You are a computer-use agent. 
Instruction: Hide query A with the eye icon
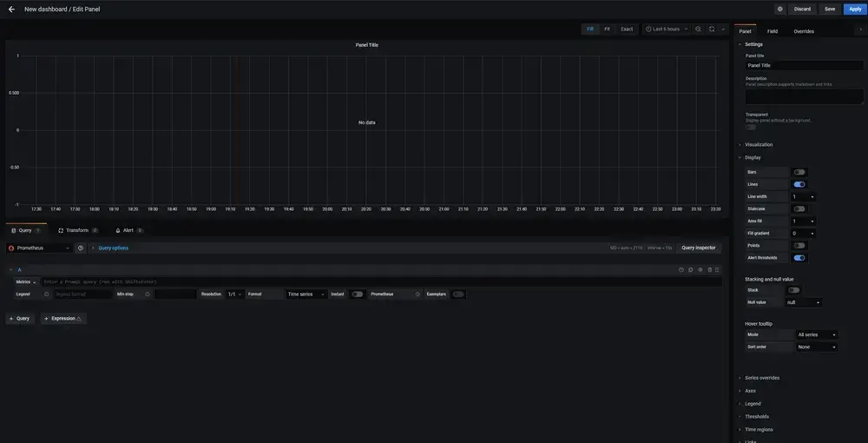[700, 270]
